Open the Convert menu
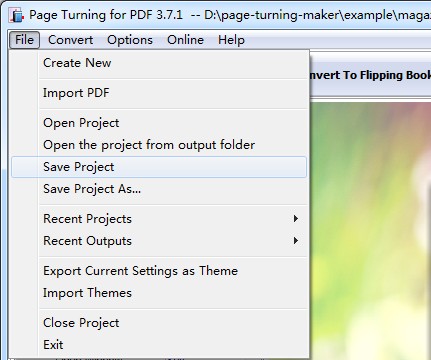Screen dimensions: 431x360 pos(70,40)
